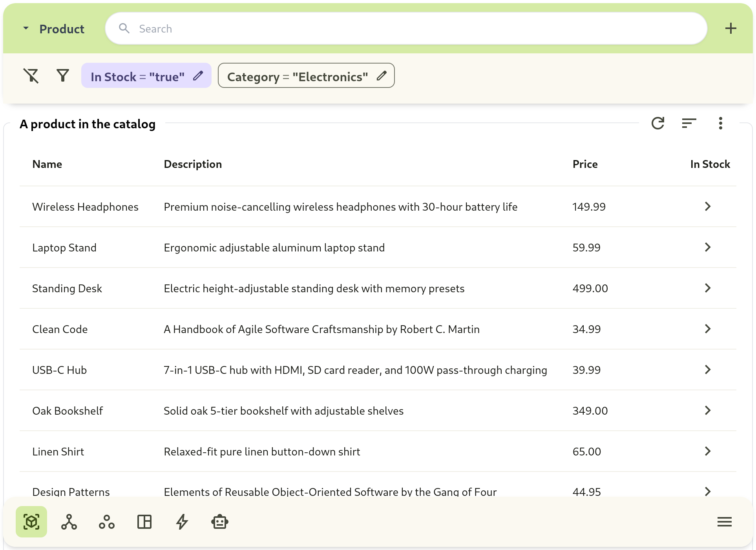Open the three-dot more options menu
This screenshot has width=756, height=550.
[720, 123]
